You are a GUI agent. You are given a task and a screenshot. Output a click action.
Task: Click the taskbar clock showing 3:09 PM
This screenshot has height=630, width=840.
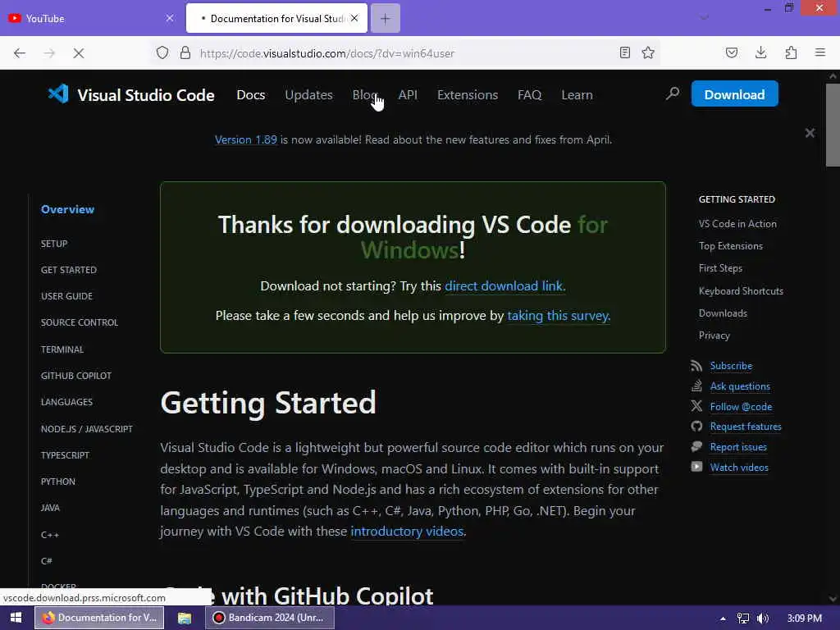(x=804, y=619)
